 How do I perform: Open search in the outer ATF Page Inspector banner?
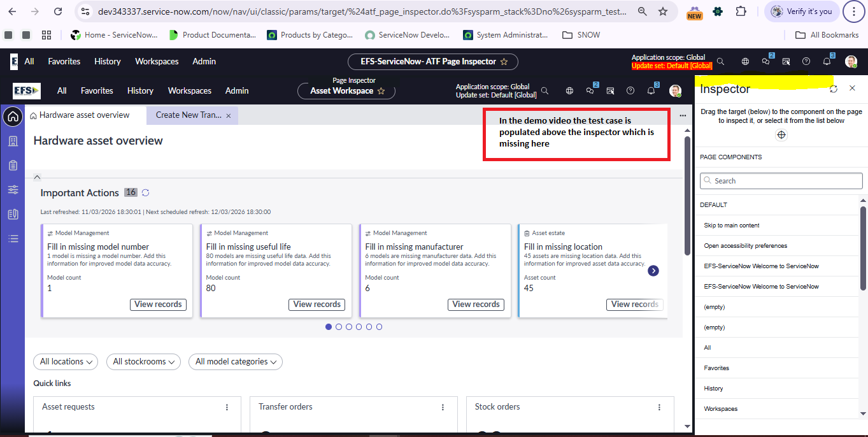click(720, 62)
